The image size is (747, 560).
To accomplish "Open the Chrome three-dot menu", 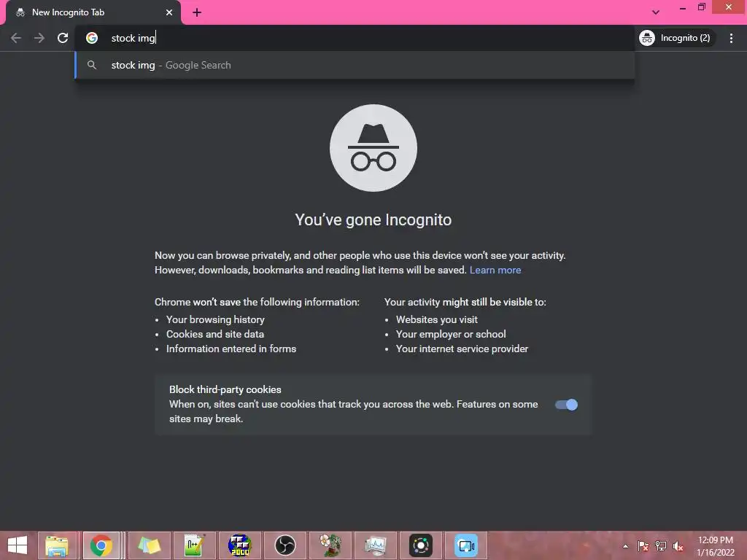I will click(731, 38).
